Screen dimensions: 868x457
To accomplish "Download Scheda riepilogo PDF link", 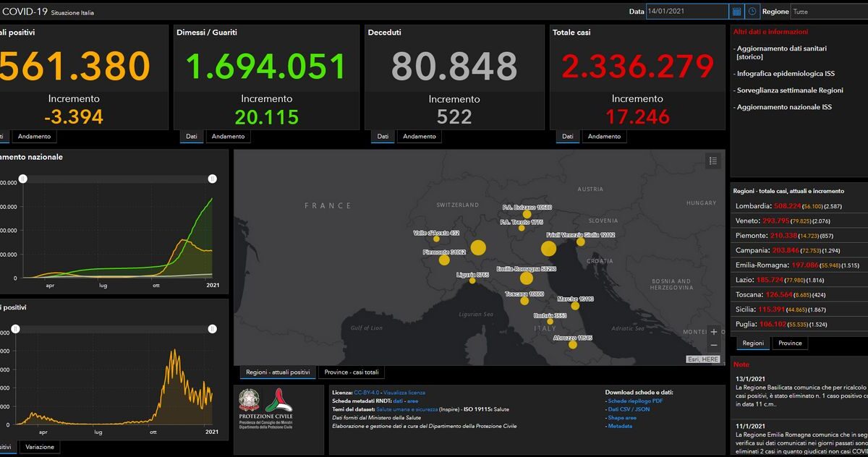I will tap(636, 401).
